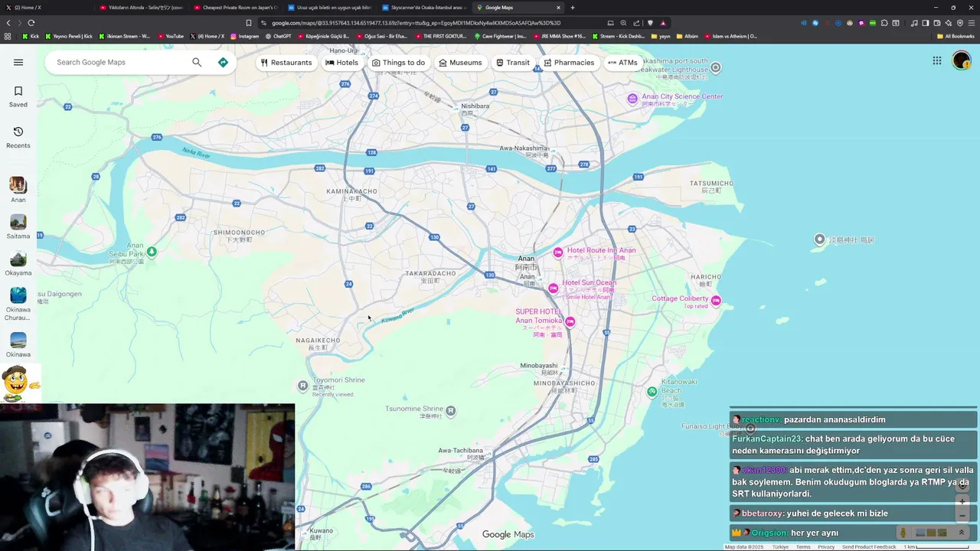Image resolution: width=980 pixels, height=551 pixels.
Task: Open directions using the blue diamond icon
Action: point(223,62)
